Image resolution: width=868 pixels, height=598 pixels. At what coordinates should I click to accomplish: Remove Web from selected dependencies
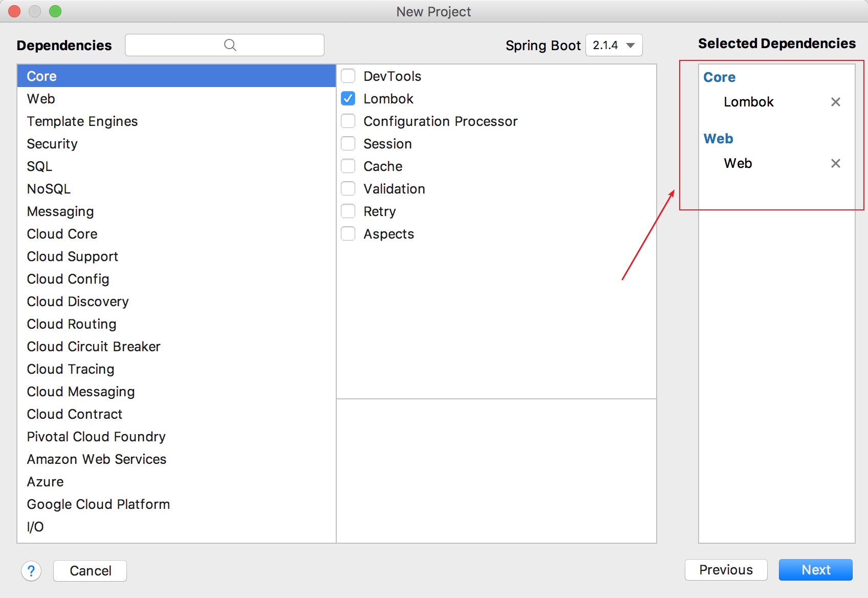[835, 163]
